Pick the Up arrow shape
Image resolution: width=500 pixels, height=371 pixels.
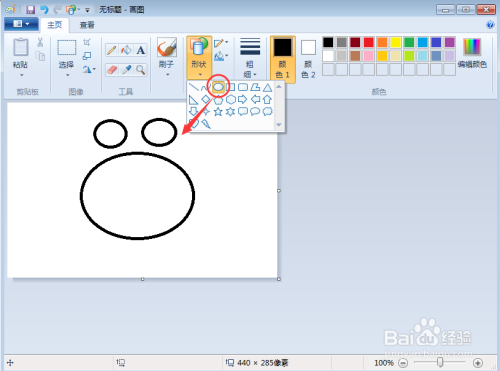point(267,99)
